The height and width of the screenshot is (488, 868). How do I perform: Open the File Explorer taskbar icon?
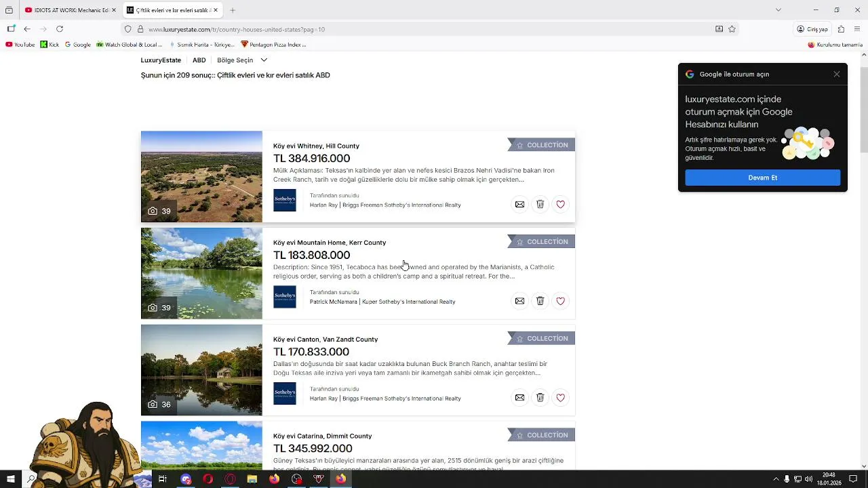tap(252, 479)
